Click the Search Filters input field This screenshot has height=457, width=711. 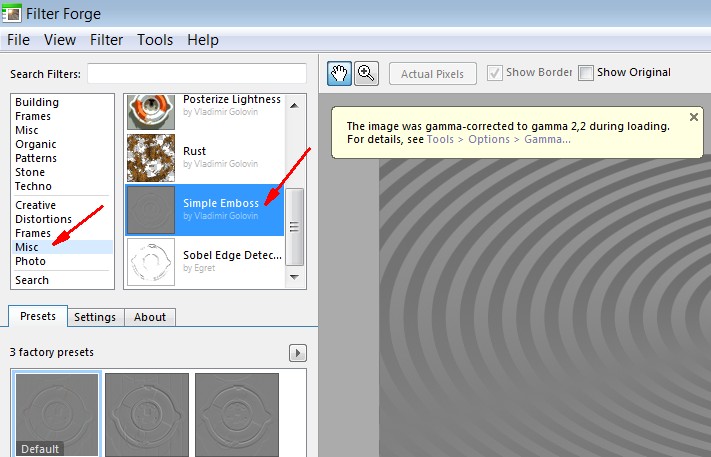point(197,73)
